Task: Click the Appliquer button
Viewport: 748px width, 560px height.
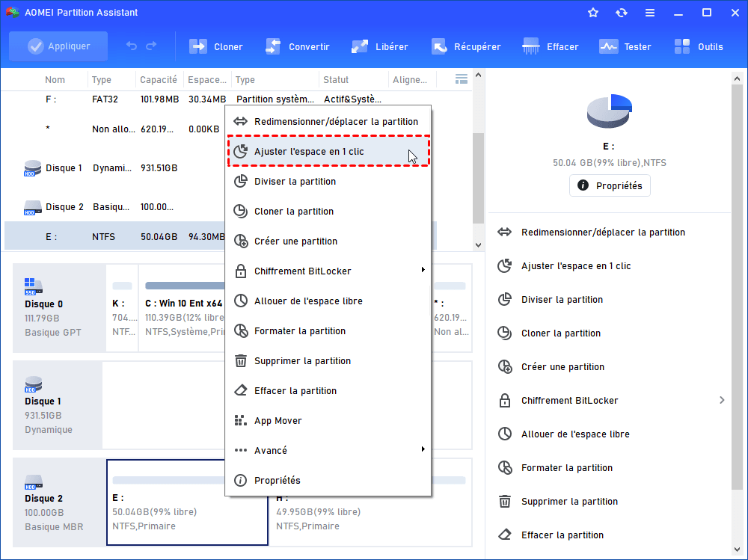Action: pos(58,46)
